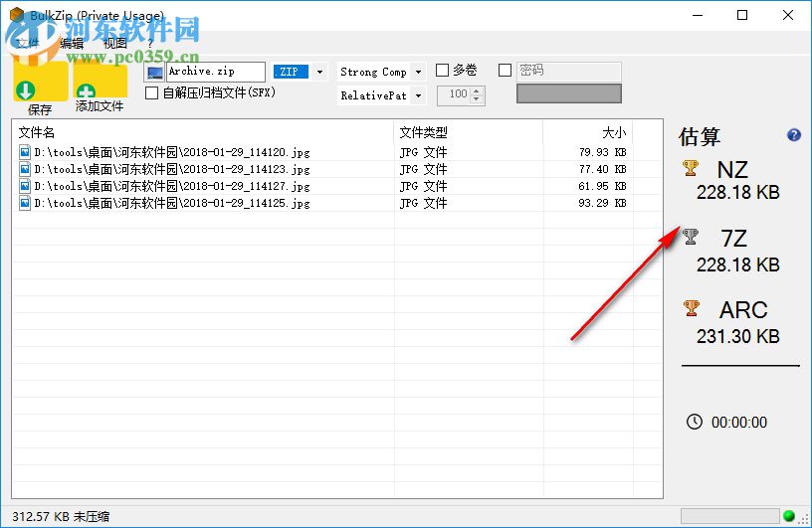This screenshot has width=812, height=528.
Task: Select the 7Z estimate 228.18 KB
Action: (x=738, y=264)
